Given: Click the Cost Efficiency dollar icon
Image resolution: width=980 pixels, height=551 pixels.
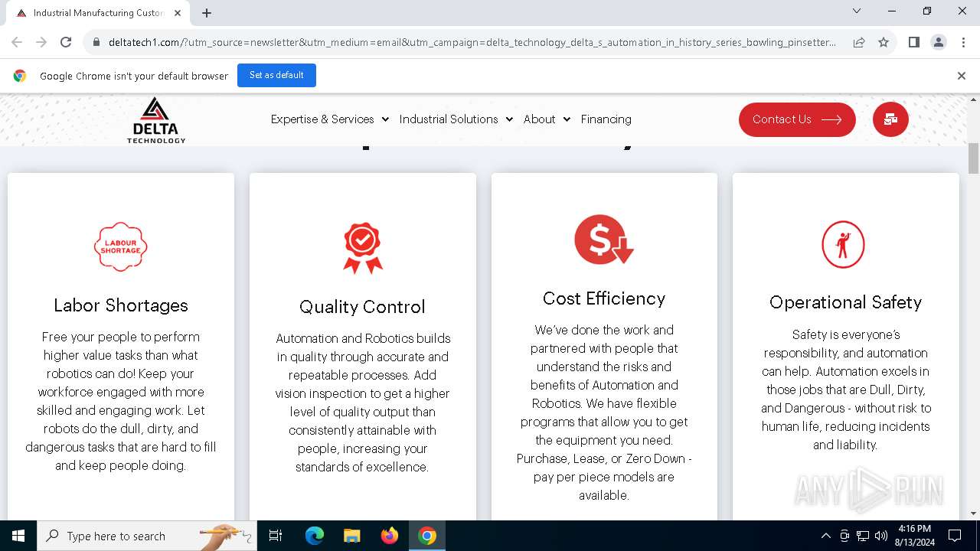Looking at the screenshot, I should (x=604, y=240).
